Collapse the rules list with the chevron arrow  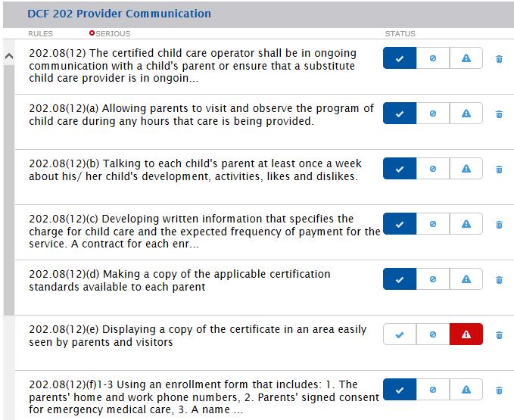coord(9,56)
